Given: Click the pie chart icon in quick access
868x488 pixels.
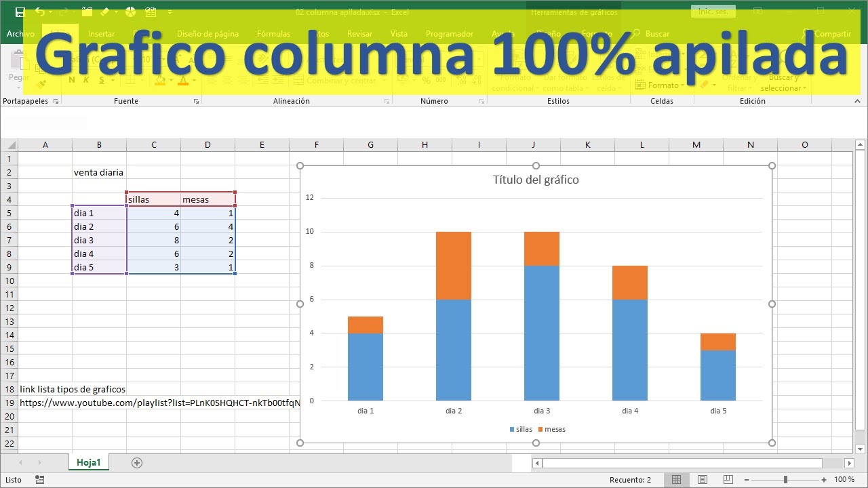Looking at the screenshot, I should pos(130,12).
